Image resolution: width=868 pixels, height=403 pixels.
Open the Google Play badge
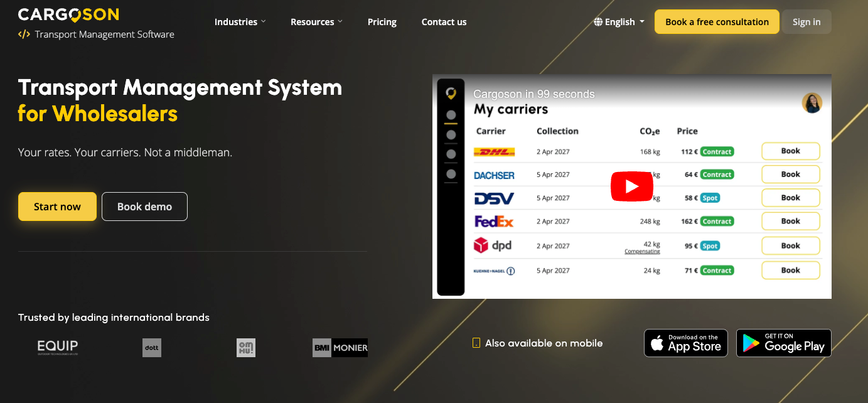coord(784,343)
